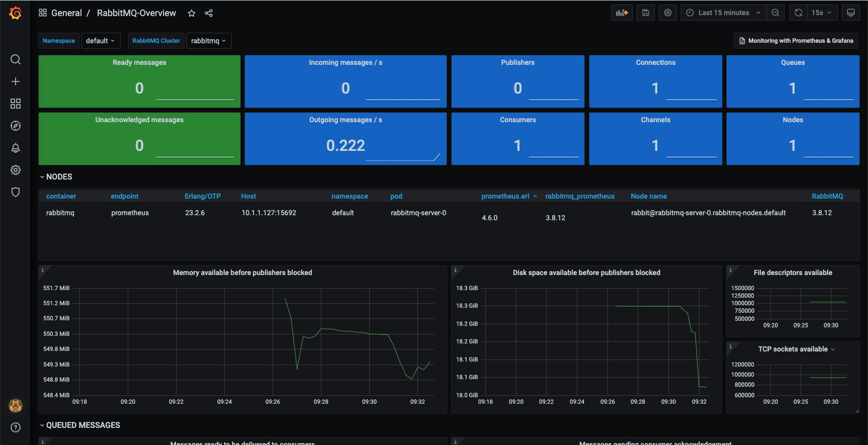
Task: Save the dashboard with the disk icon
Action: point(646,13)
